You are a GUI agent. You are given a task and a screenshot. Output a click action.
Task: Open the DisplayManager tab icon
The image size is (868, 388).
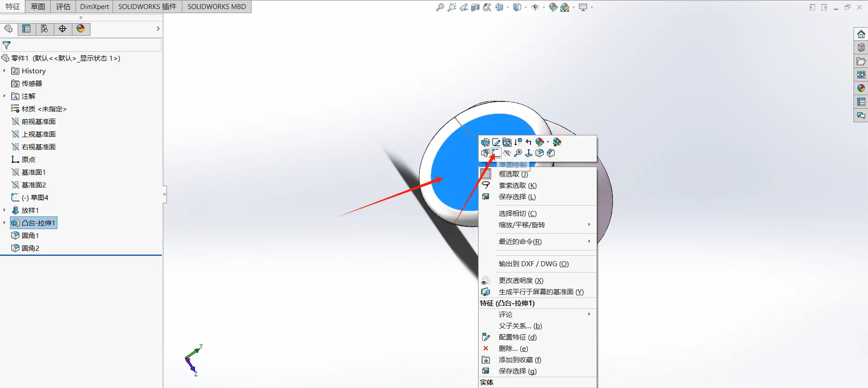coord(81,29)
